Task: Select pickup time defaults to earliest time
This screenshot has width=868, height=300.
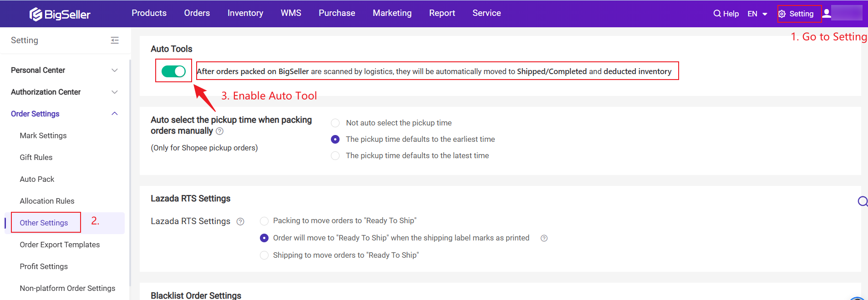Action: point(335,139)
